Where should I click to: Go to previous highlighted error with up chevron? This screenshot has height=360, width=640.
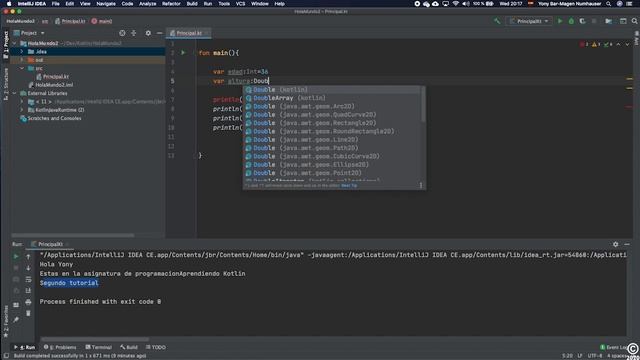pyautogui.click(x=618, y=44)
